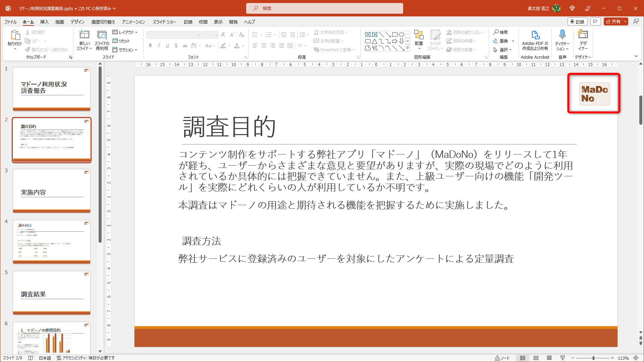Click the Share button

coord(613,21)
